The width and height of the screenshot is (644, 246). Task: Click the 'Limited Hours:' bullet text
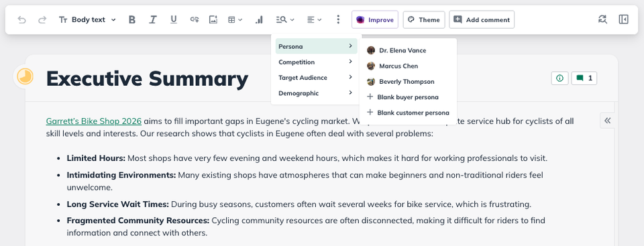click(x=96, y=158)
